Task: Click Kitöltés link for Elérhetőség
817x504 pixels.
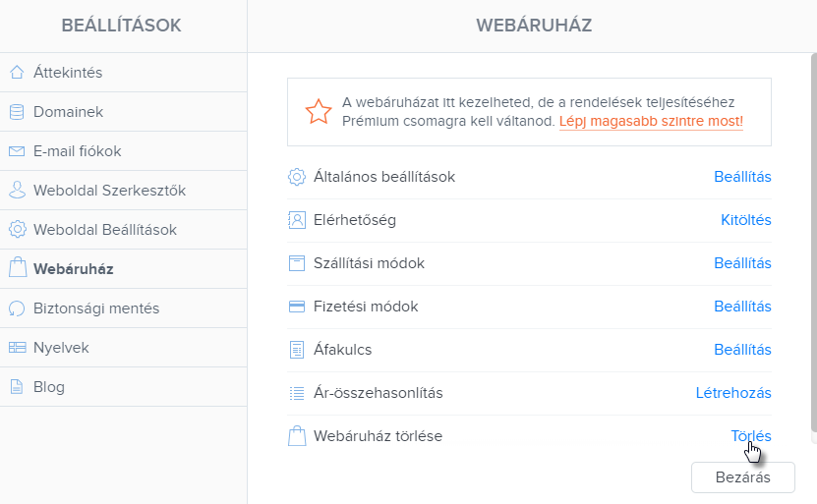Action: click(x=745, y=220)
